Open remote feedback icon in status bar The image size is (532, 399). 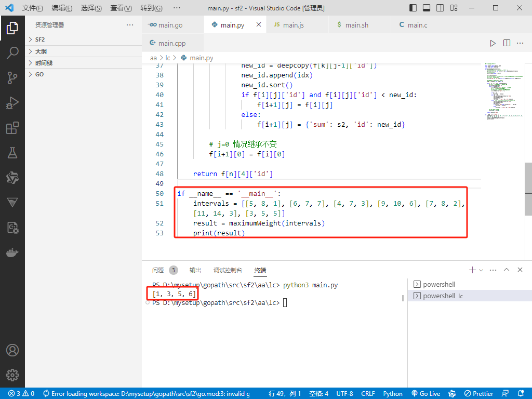pos(505,394)
